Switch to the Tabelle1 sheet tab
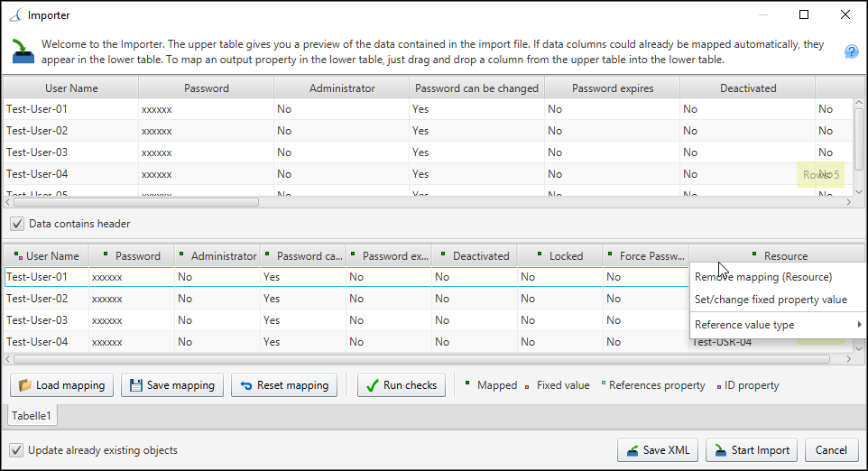The image size is (868, 471). coord(32,416)
